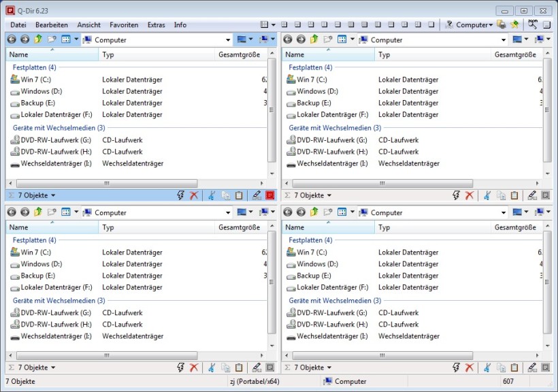Open the Favoriten menu

(x=124, y=25)
